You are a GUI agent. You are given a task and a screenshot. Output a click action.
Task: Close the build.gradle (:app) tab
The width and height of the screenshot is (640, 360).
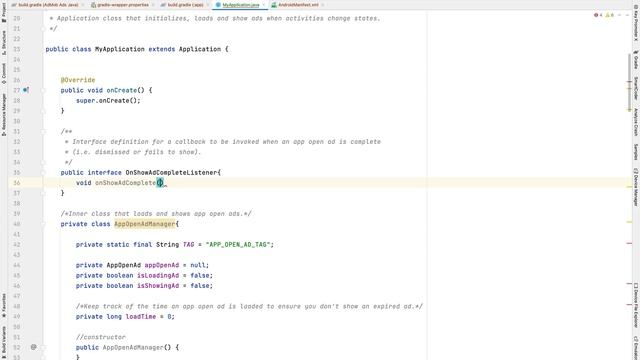(x=208, y=5)
